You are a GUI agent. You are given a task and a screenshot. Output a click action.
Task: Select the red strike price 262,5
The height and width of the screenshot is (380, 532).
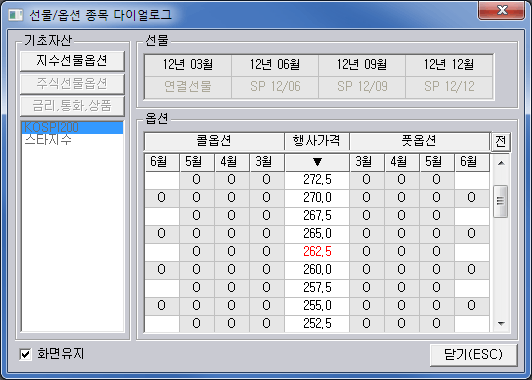click(317, 252)
